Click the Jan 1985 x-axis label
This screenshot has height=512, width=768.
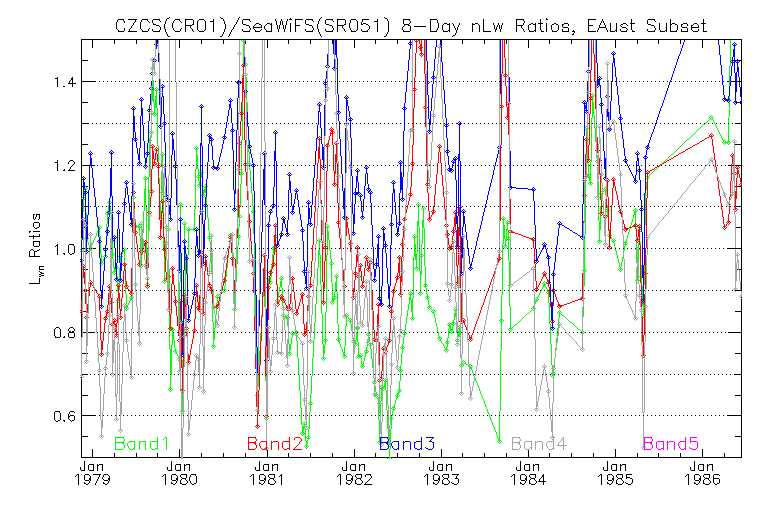click(616, 473)
